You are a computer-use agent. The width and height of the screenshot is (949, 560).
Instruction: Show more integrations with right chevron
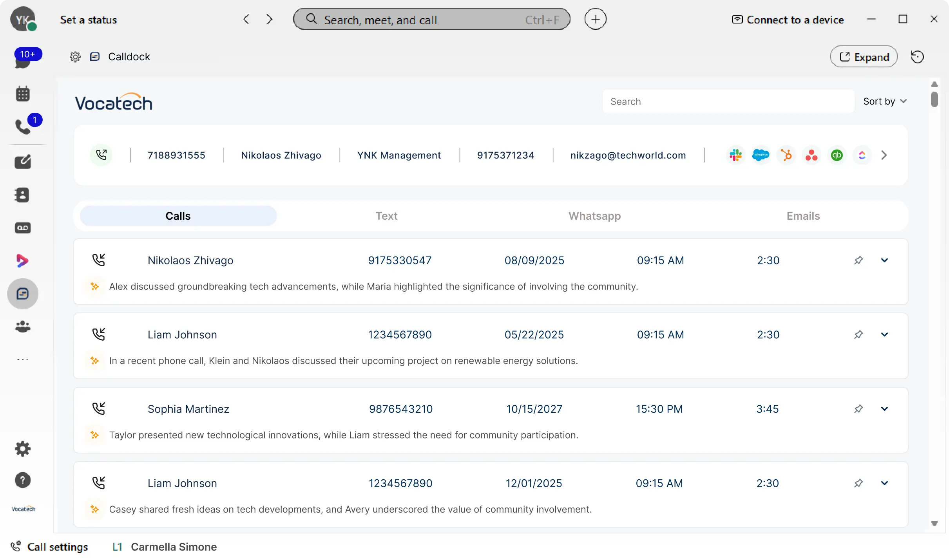(884, 155)
